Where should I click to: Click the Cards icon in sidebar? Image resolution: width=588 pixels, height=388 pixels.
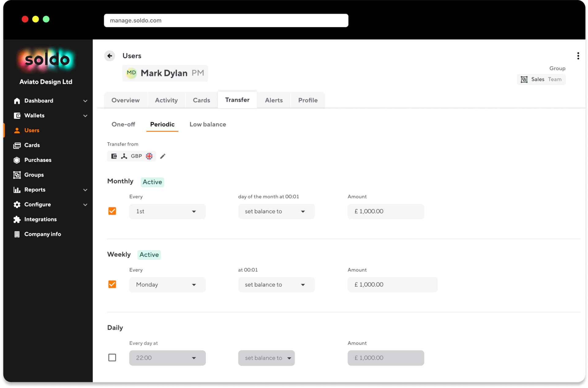(17, 145)
